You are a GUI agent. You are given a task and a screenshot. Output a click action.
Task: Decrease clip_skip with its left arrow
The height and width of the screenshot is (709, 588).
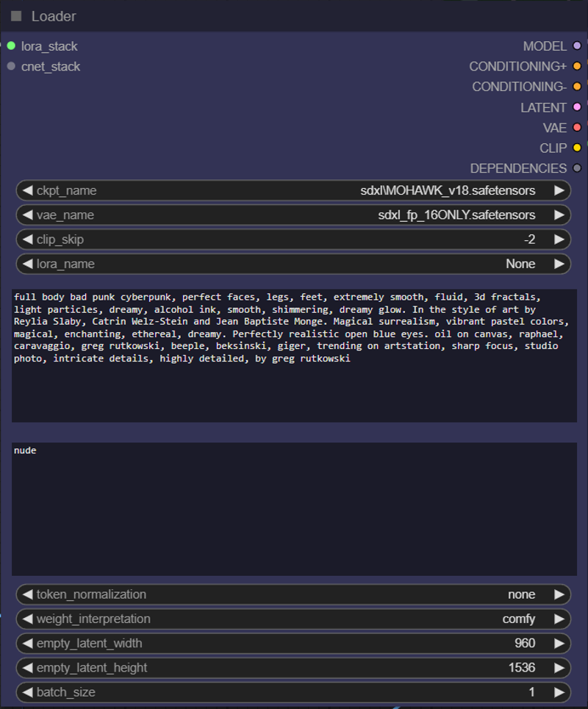tap(28, 240)
